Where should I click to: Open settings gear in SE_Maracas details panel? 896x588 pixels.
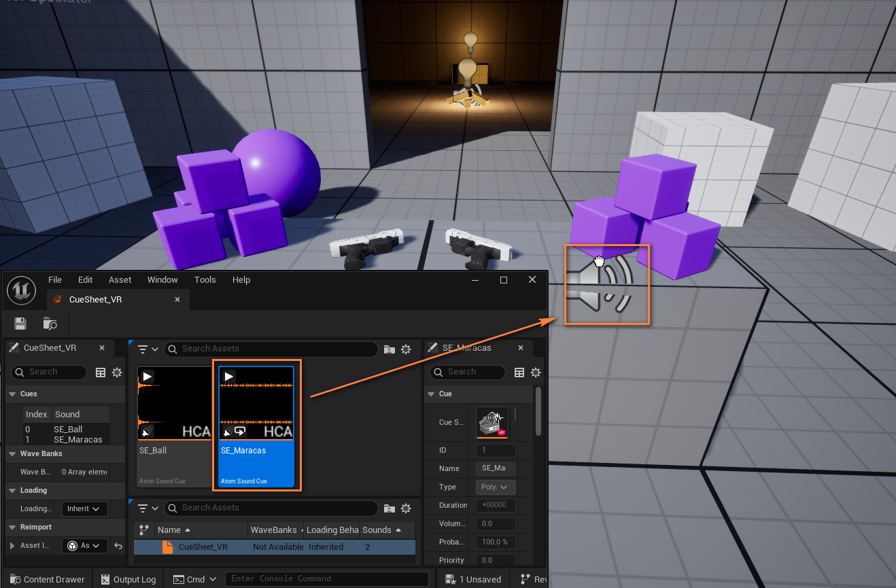pos(536,373)
